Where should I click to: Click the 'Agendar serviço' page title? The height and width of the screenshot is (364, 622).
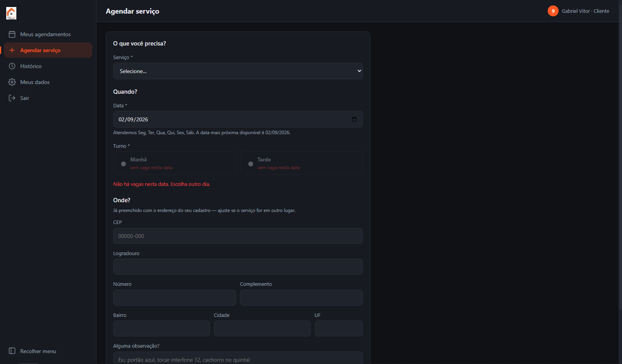point(133,11)
